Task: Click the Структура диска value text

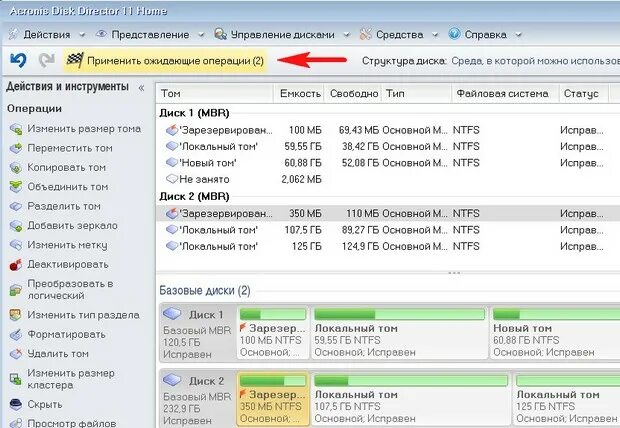Action: click(x=536, y=61)
